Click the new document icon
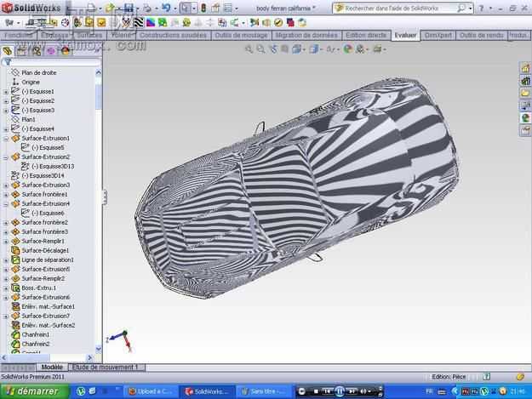The height and width of the screenshot is (399, 532). pos(91,8)
